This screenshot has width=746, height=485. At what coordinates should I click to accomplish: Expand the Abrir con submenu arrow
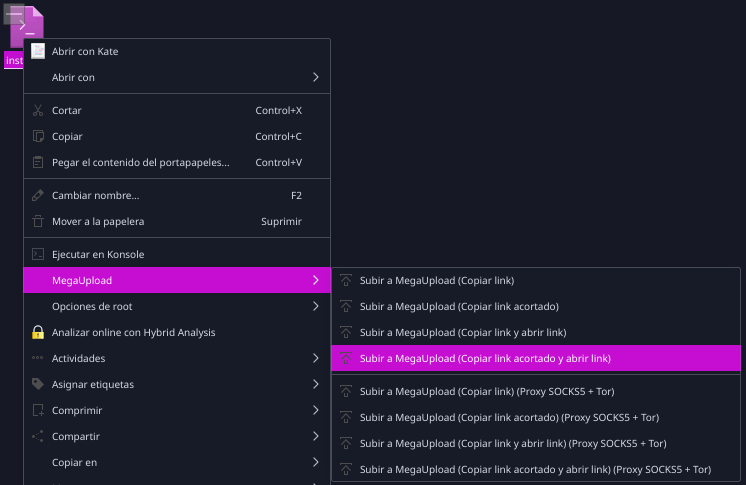pos(315,77)
